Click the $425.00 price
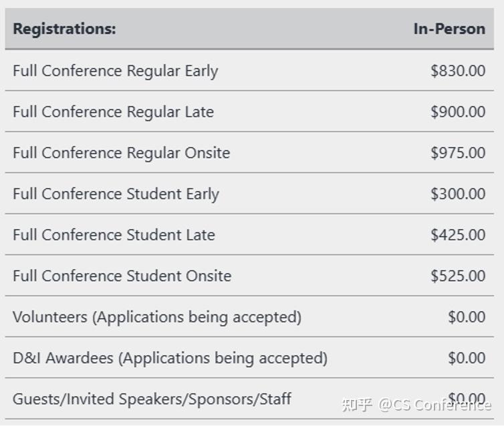504x426 pixels. coord(458,235)
